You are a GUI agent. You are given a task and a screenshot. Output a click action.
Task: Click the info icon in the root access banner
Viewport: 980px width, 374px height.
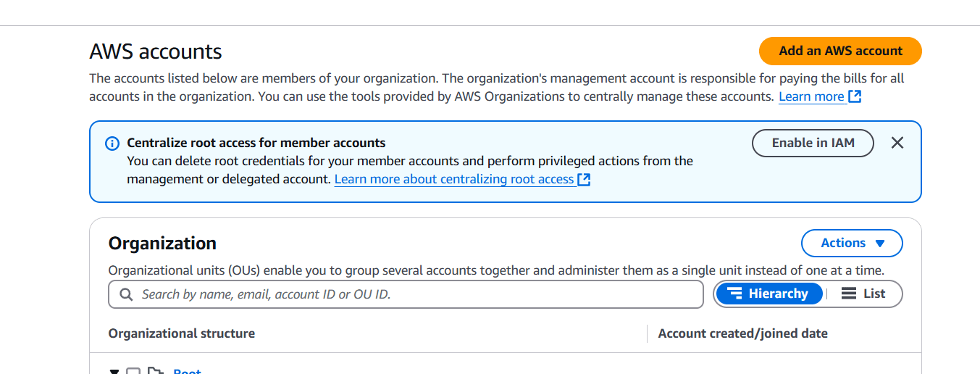click(x=112, y=144)
